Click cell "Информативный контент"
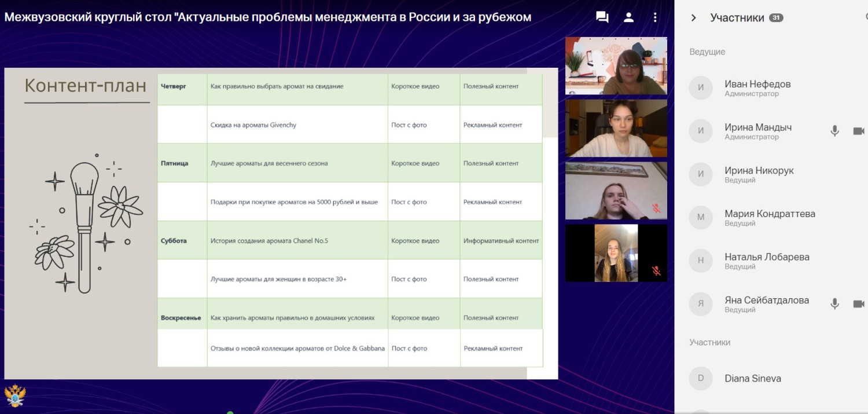This screenshot has width=868, height=414. (501, 240)
